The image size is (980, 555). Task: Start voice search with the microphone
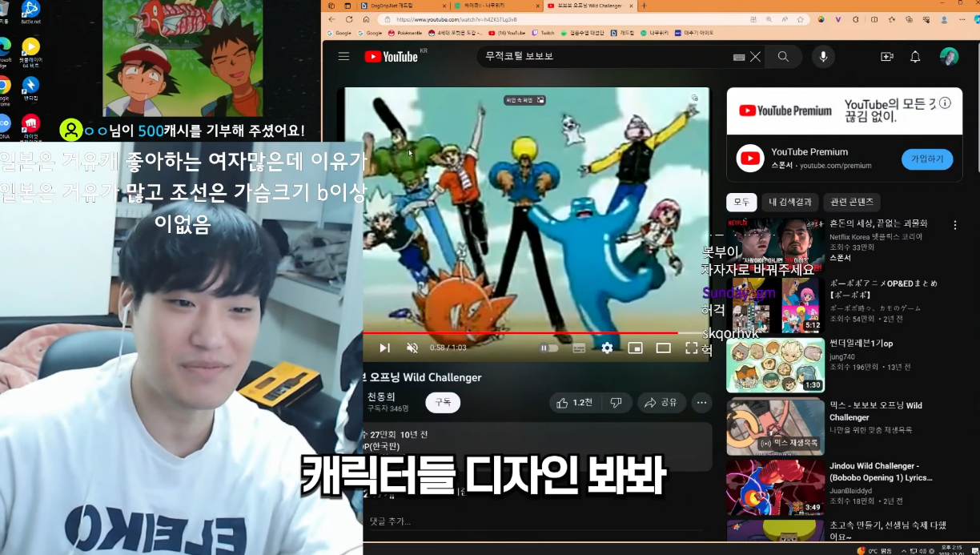822,57
